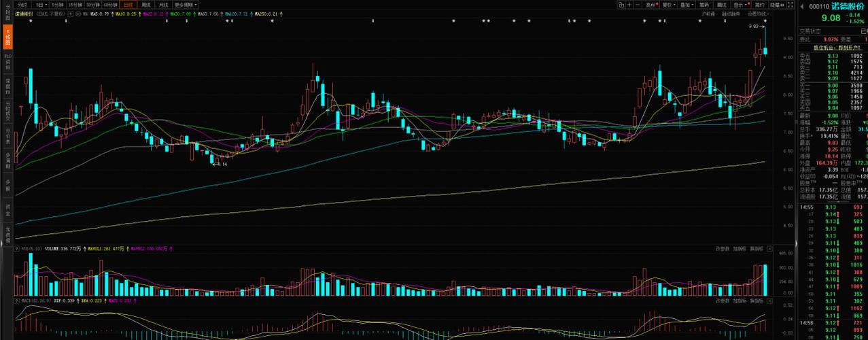Click the MA10 arrow indicator
The image size is (868, 340).
coord(139,14)
